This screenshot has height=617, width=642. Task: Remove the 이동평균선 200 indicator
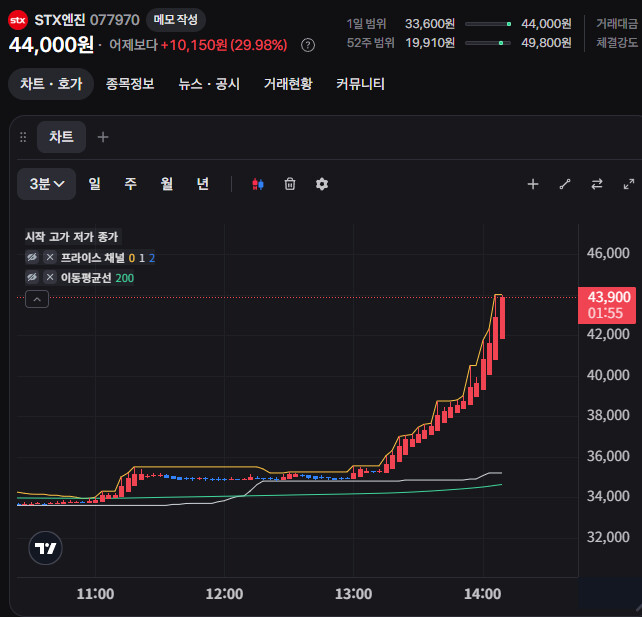50,278
